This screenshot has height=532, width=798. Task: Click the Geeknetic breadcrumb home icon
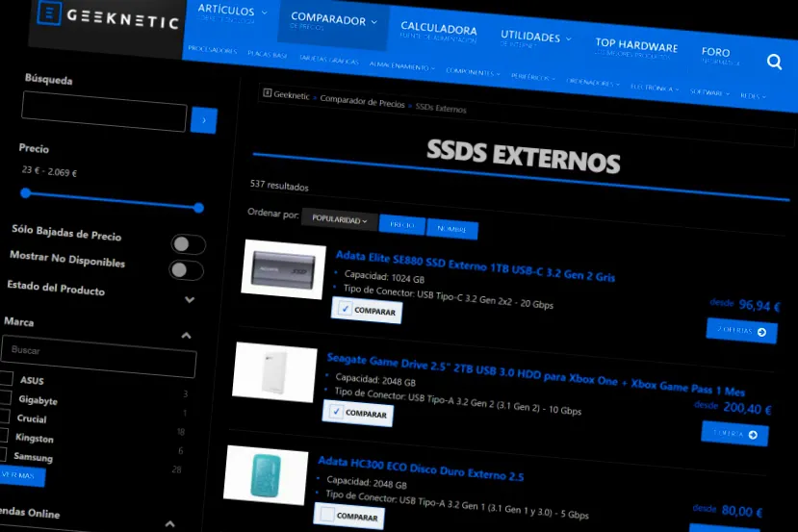tap(268, 92)
